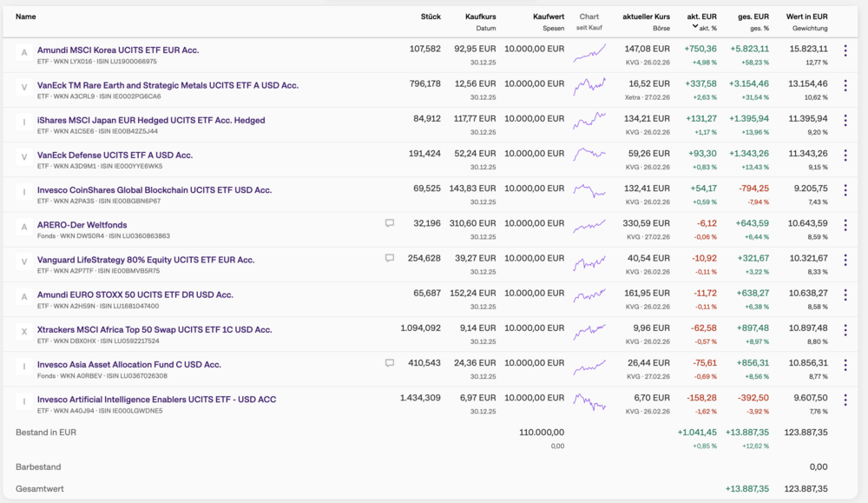Screen dimensions: 868x503
Task: Click the Gesamtwert label
Action: 40,489
